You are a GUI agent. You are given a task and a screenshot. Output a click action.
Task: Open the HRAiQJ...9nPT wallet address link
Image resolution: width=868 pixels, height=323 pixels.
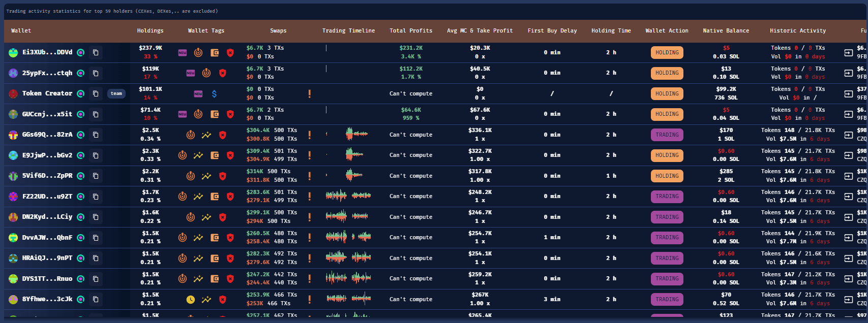pyautogui.click(x=47, y=258)
